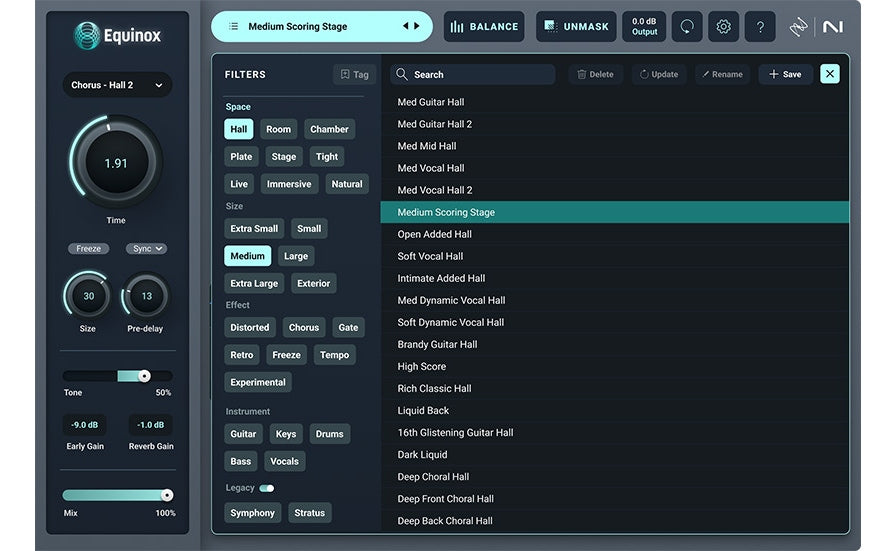
Task: Enable the Room space filter
Action: 278,129
